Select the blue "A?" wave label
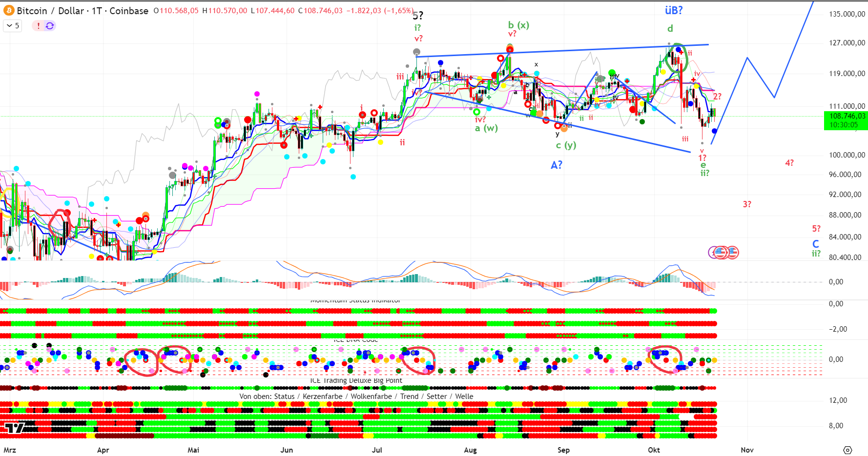868x456 pixels. pyautogui.click(x=556, y=165)
